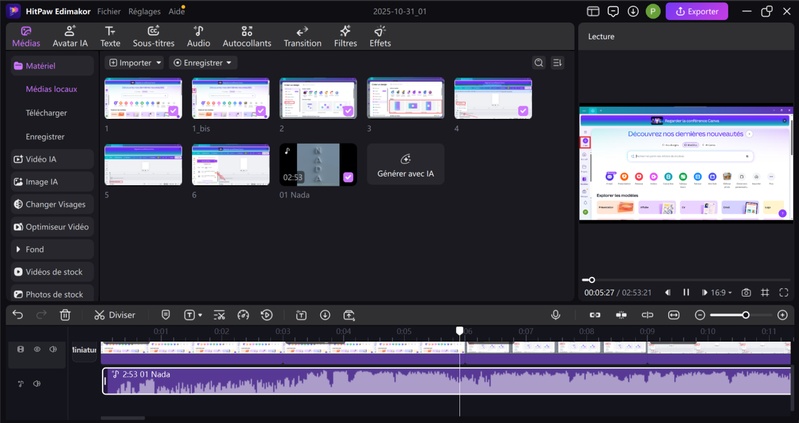799x423 pixels.
Task: Toggle video track visibility eye icon
Action: (x=37, y=349)
